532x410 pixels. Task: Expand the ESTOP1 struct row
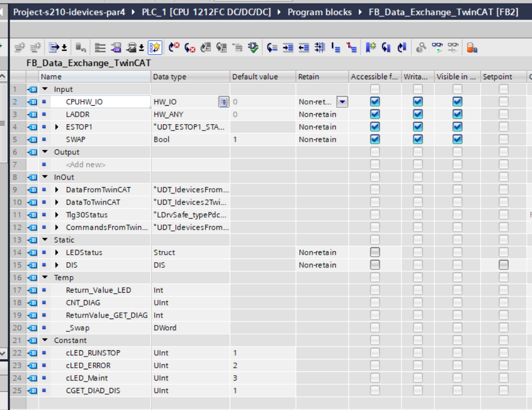click(x=57, y=127)
